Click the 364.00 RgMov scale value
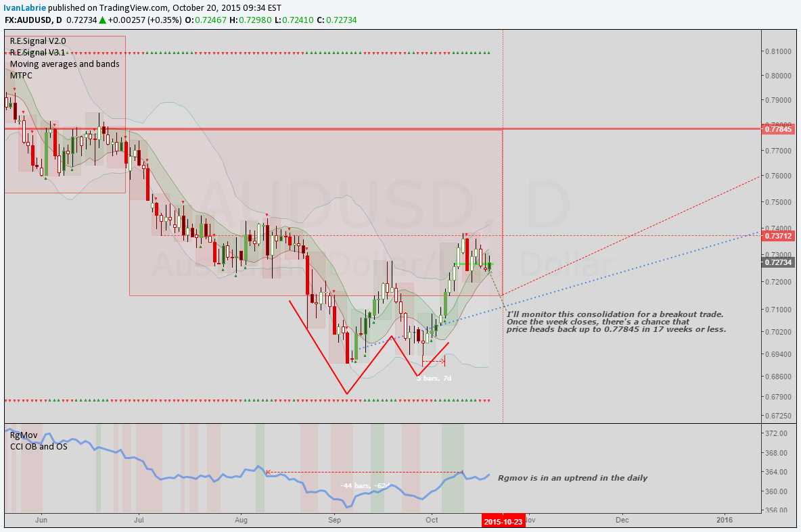This screenshot has width=801, height=532. pyautogui.click(x=777, y=472)
